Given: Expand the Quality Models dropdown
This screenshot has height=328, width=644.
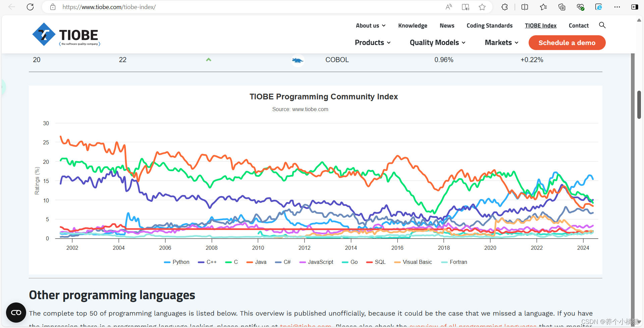Looking at the screenshot, I should click(437, 43).
